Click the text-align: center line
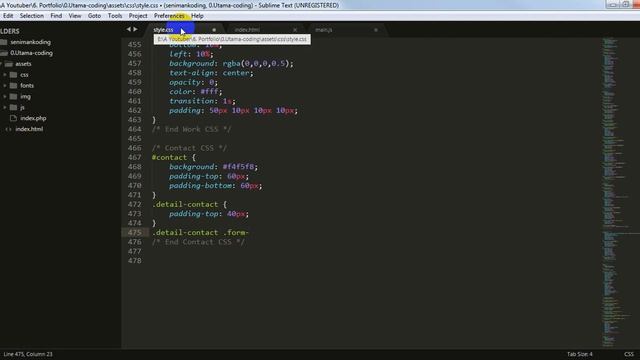The image size is (640, 360). pyautogui.click(x=211, y=73)
